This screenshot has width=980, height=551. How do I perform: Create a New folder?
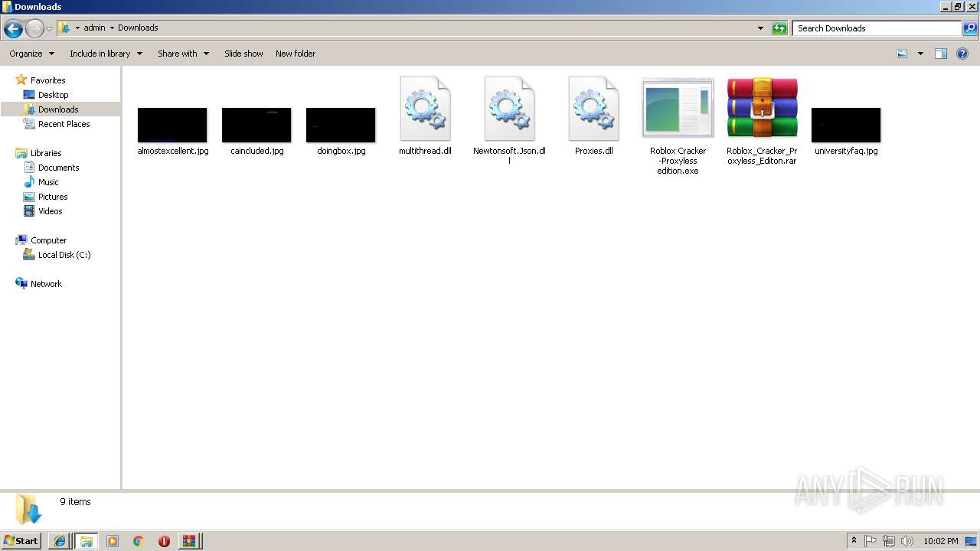[296, 54]
